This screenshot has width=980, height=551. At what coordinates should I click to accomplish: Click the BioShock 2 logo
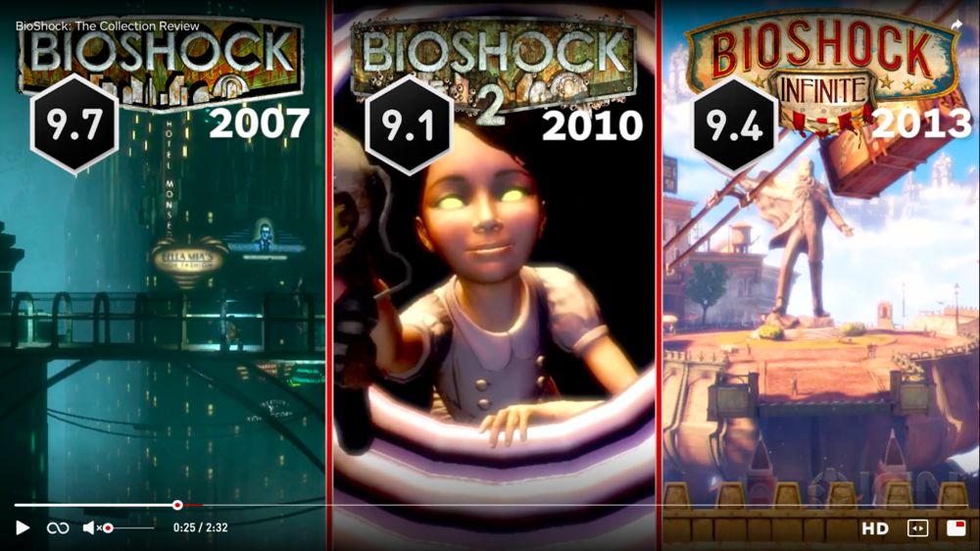[x=494, y=69]
